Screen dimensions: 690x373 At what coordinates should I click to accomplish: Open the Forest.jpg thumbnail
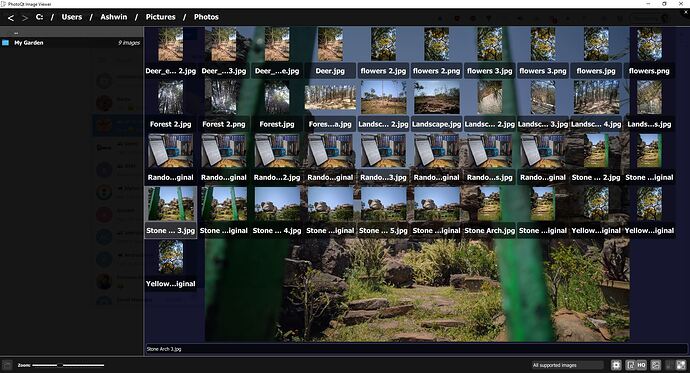point(277,105)
